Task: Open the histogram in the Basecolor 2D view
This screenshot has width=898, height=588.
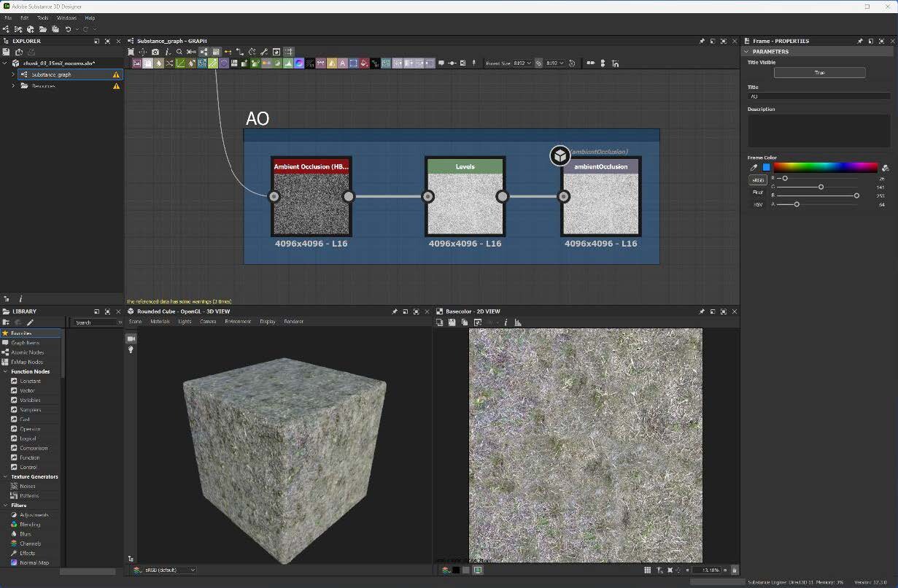Action: click(518, 322)
